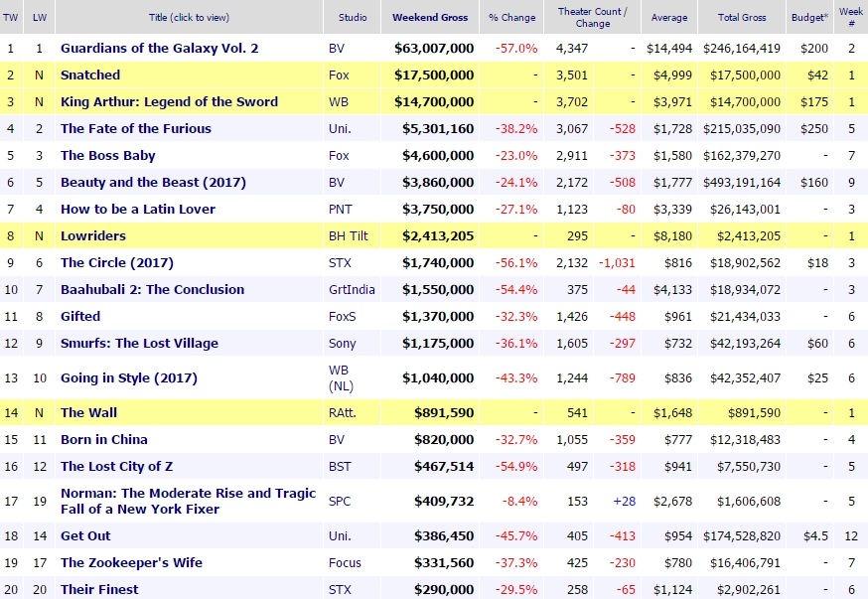The image size is (868, 599).
Task: Click the BV studio for Guardians of the Galaxy
Action: coord(337,48)
